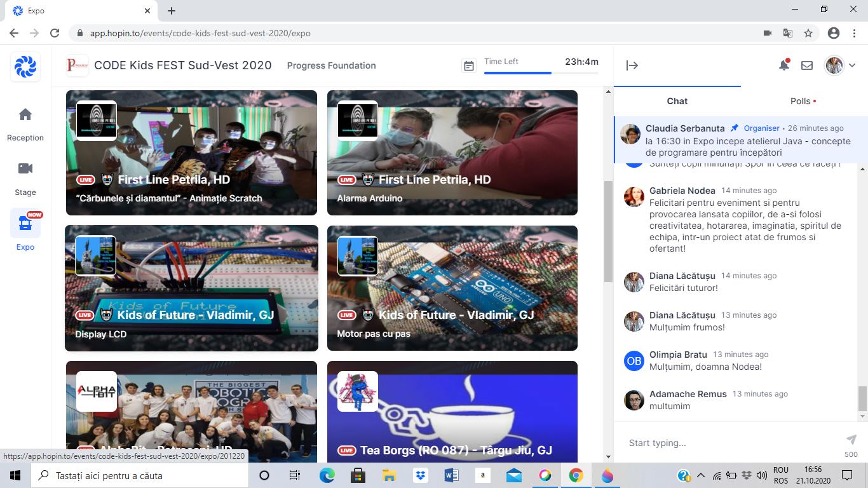Bookmark this page with star icon
This screenshot has height=488, width=868.
point(808,33)
